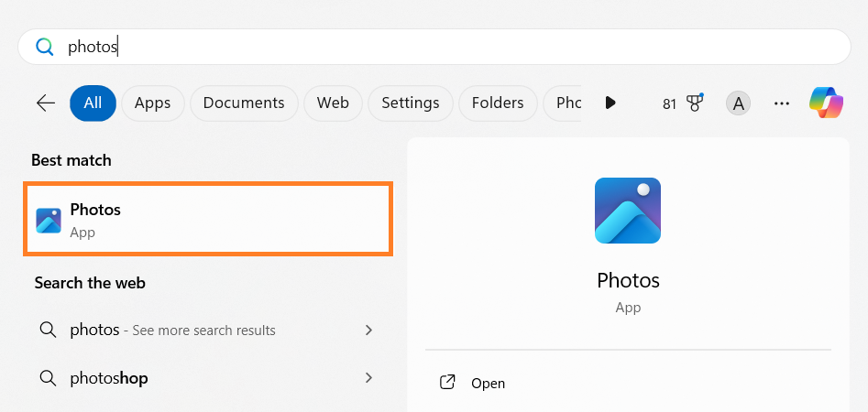Select the Apps filter tab
Viewport: 868px width, 412px height.
[x=152, y=103]
